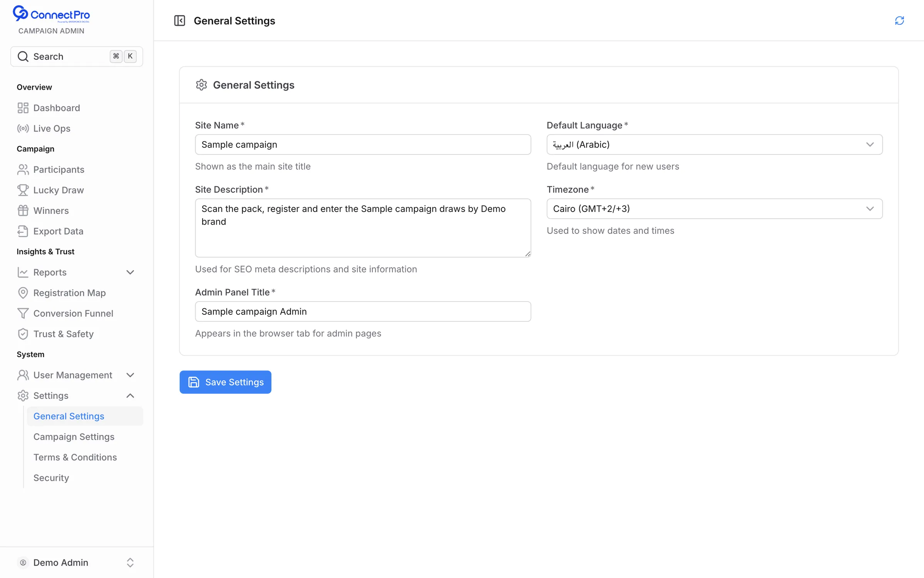
Task: Open Dashboard from the sidebar
Action: tap(77, 108)
